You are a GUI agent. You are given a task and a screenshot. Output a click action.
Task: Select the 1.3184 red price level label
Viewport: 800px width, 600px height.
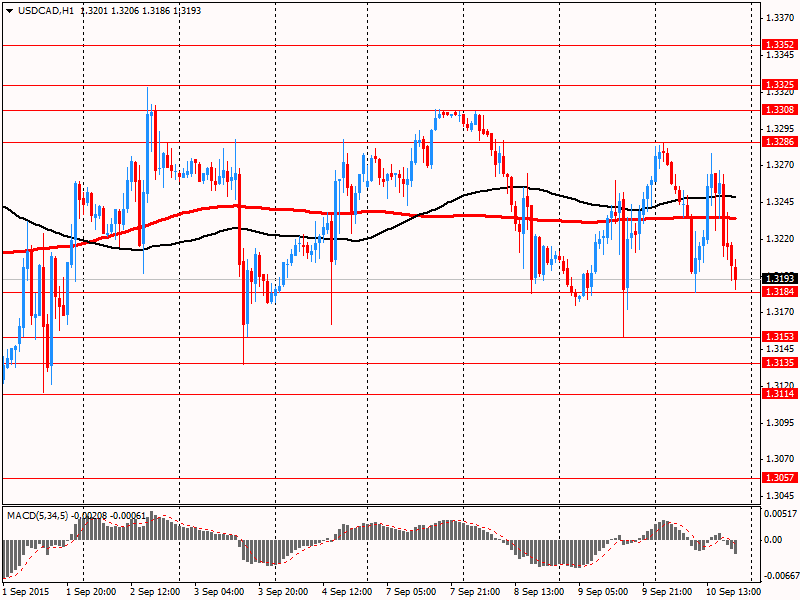click(x=780, y=292)
